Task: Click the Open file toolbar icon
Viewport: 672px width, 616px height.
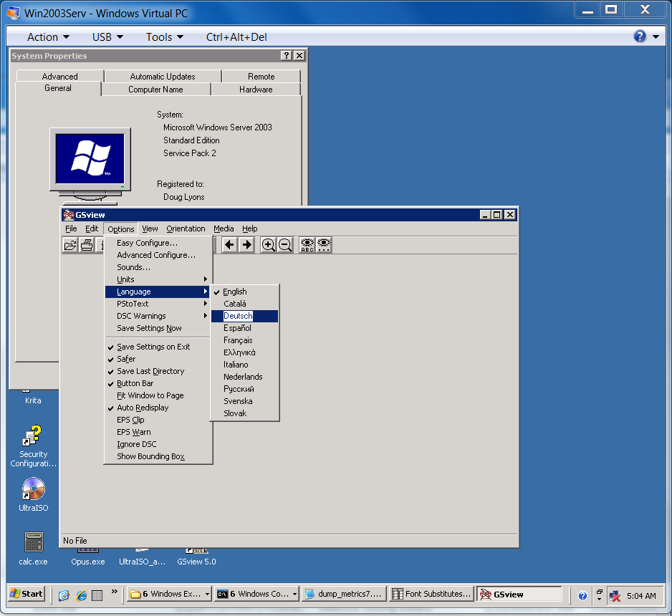Action: click(x=70, y=245)
